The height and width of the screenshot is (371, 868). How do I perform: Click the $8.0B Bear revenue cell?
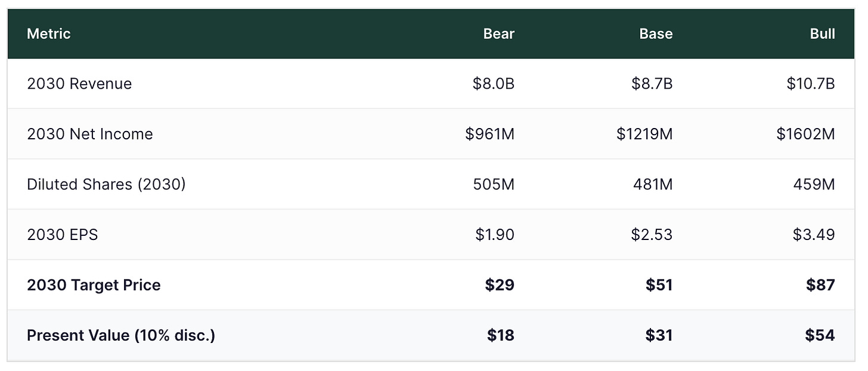tap(494, 83)
